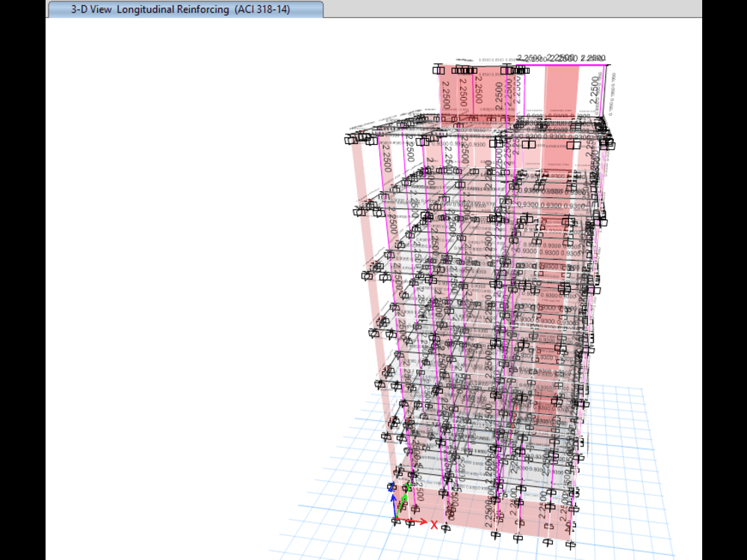Select the 3-D View Longitudinal Reinforcing tab
The height and width of the screenshot is (560, 747).
pyautogui.click(x=185, y=10)
